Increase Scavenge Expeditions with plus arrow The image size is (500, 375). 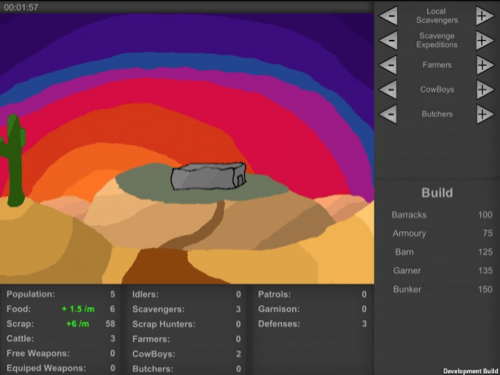point(485,40)
